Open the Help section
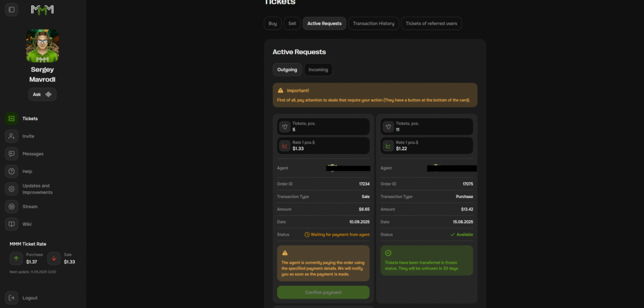This screenshot has width=644, height=308. pos(27,171)
